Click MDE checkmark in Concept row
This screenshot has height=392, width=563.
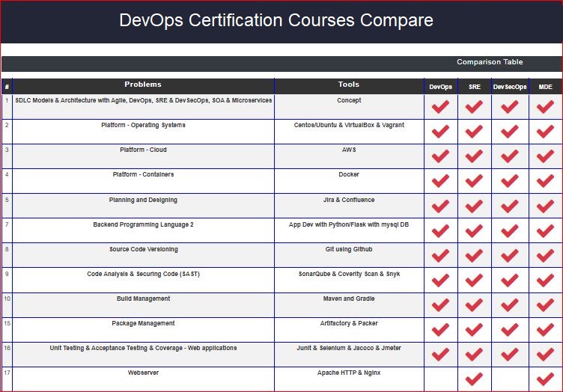[545, 107]
